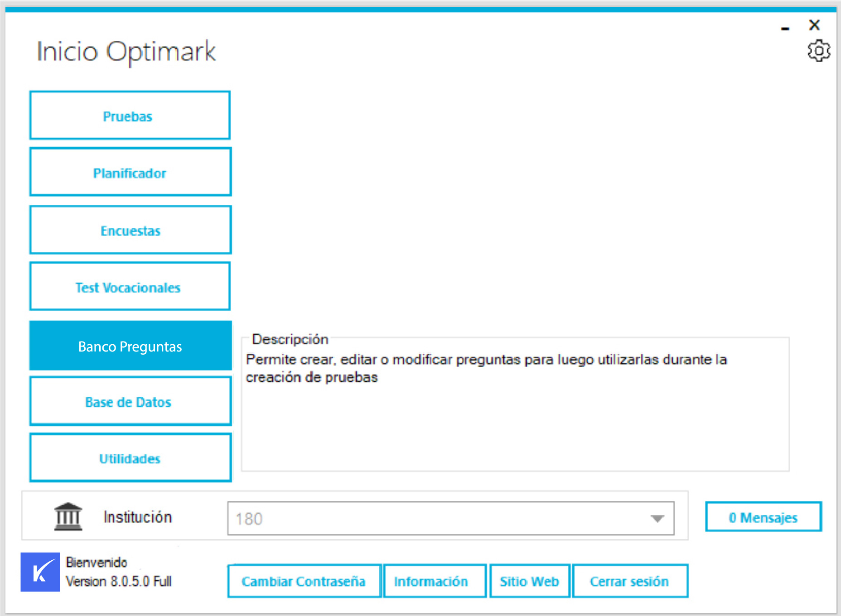Open the Información button
Screen dimensions: 841x616
tap(435, 581)
